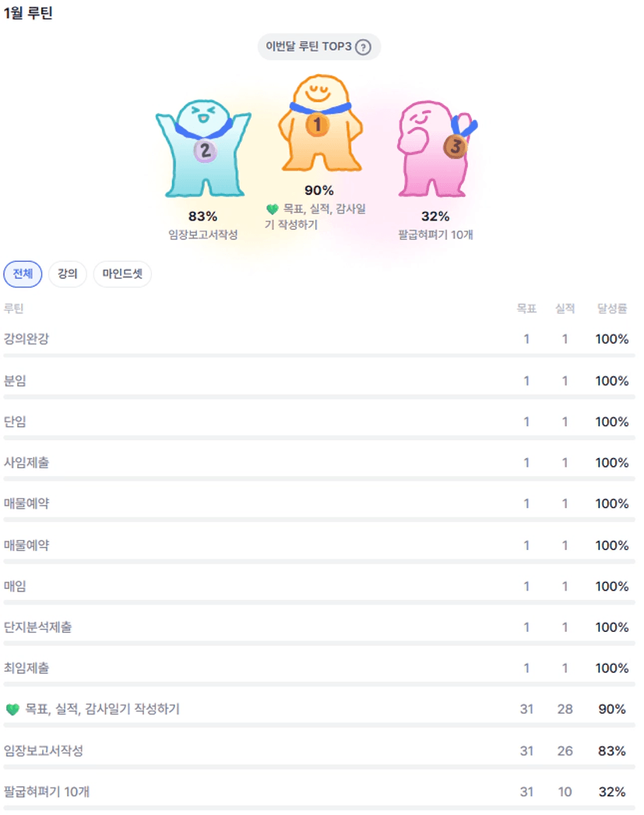Open the 강의완강 routine row
644x815 pixels.
(26, 339)
